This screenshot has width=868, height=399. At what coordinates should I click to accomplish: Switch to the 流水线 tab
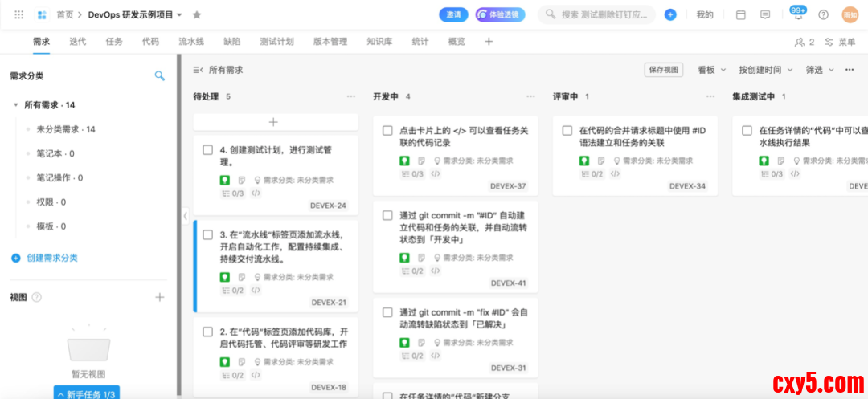(x=190, y=42)
